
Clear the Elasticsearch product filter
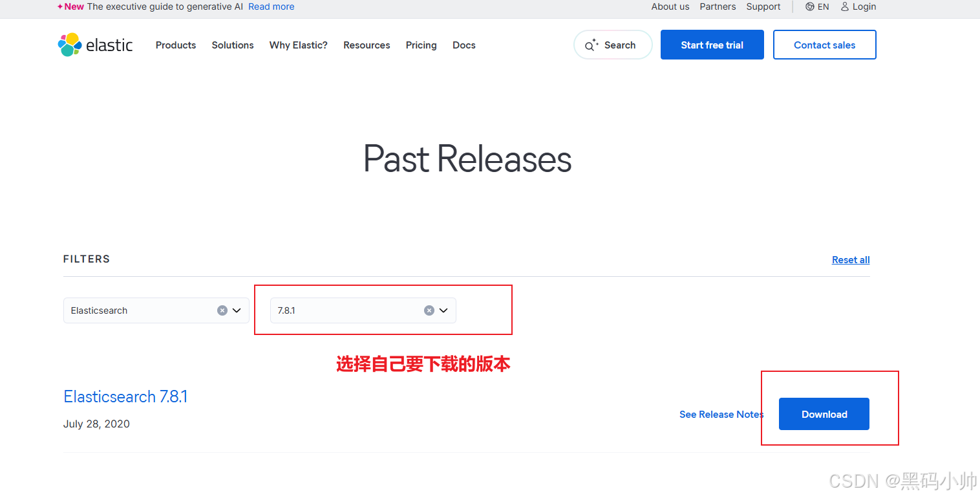tap(222, 310)
